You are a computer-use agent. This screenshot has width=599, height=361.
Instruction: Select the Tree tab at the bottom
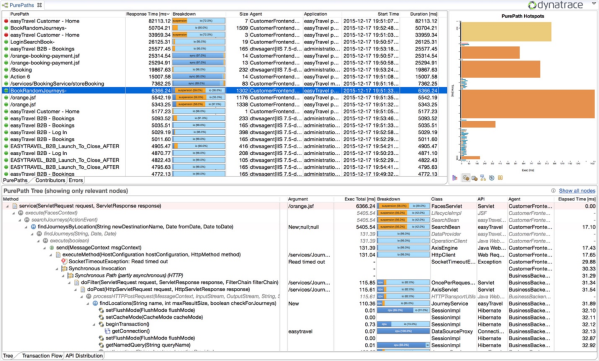[x=8, y=356]
